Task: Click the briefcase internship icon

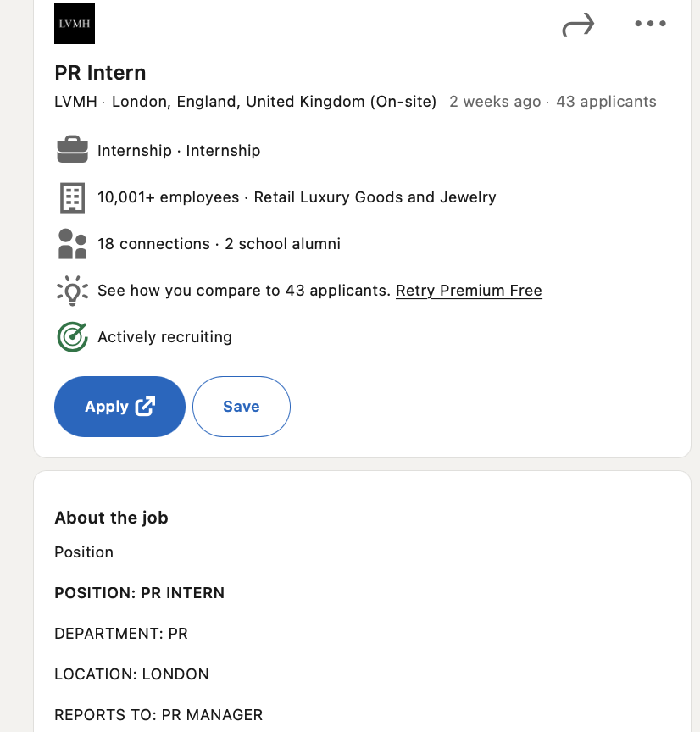Action: 72,149
